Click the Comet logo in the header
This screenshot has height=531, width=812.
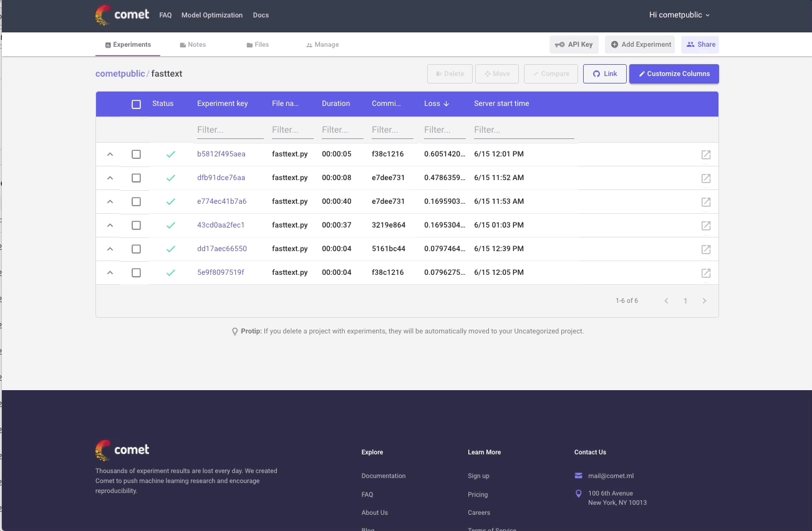coord(122,15)
